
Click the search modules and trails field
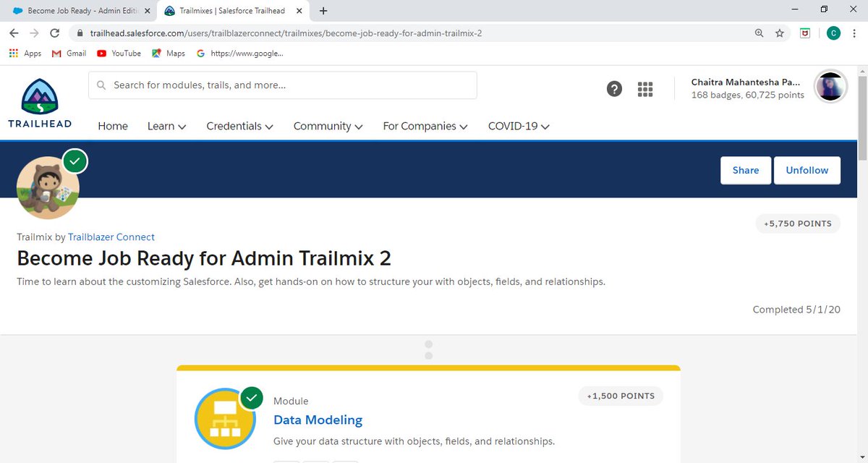283,85
